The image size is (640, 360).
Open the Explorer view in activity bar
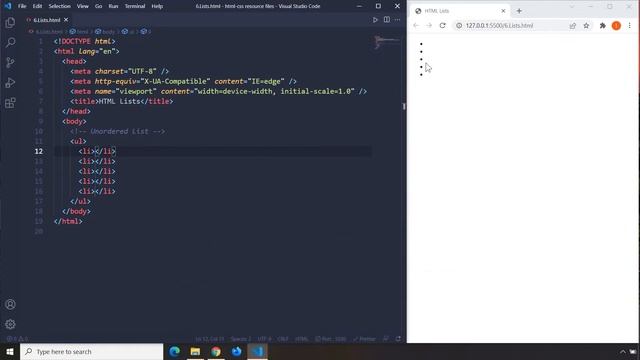tap(10, 22)
